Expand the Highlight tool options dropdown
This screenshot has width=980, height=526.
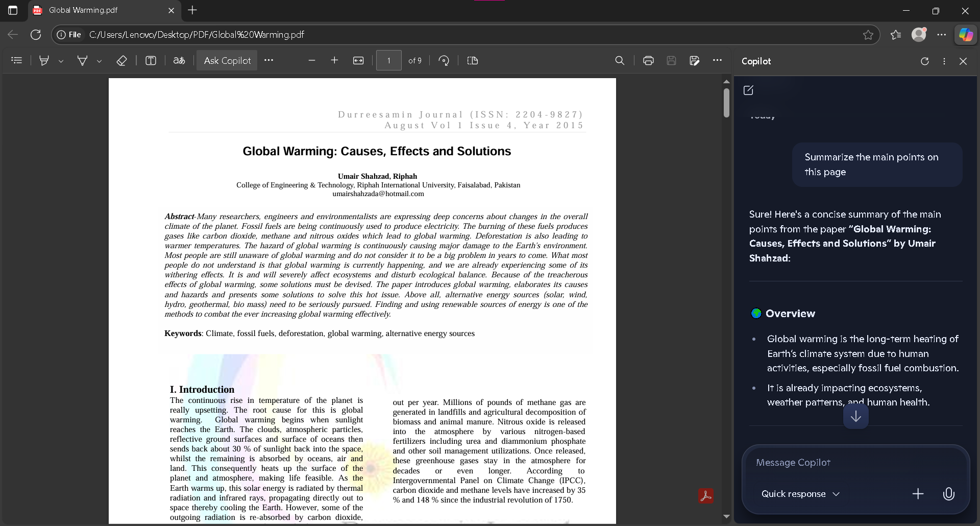tap(61, 61)
